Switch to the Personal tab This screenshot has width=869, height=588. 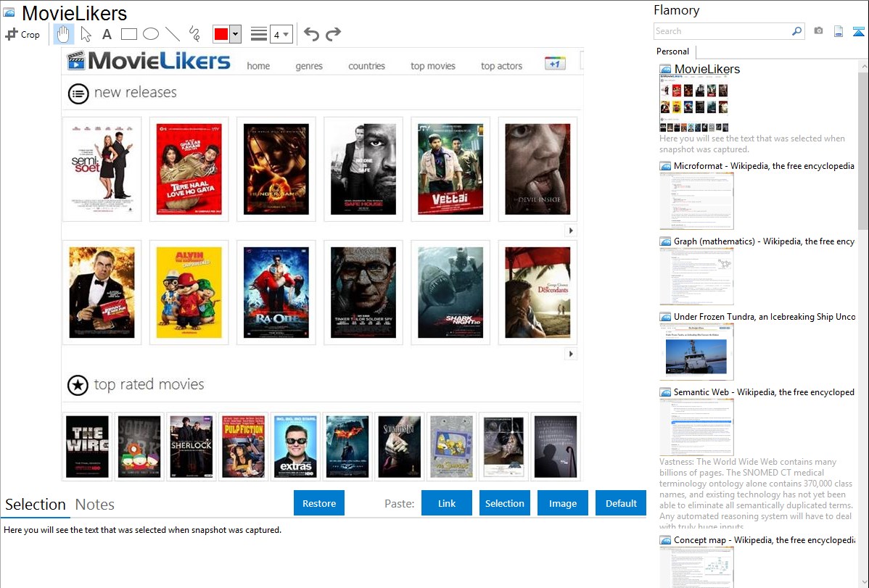(x=673, y=51)
